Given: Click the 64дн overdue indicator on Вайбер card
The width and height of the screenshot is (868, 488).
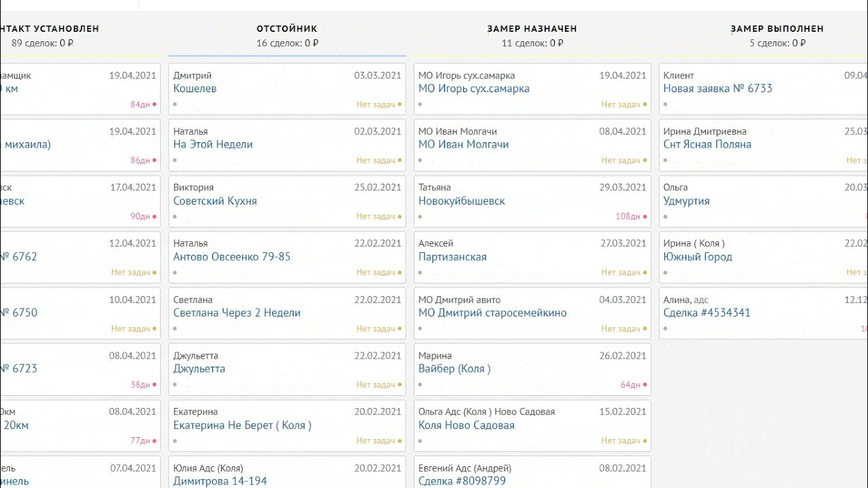Looking at the screenshot, I should pyautogui.click(x=631, y=385).
